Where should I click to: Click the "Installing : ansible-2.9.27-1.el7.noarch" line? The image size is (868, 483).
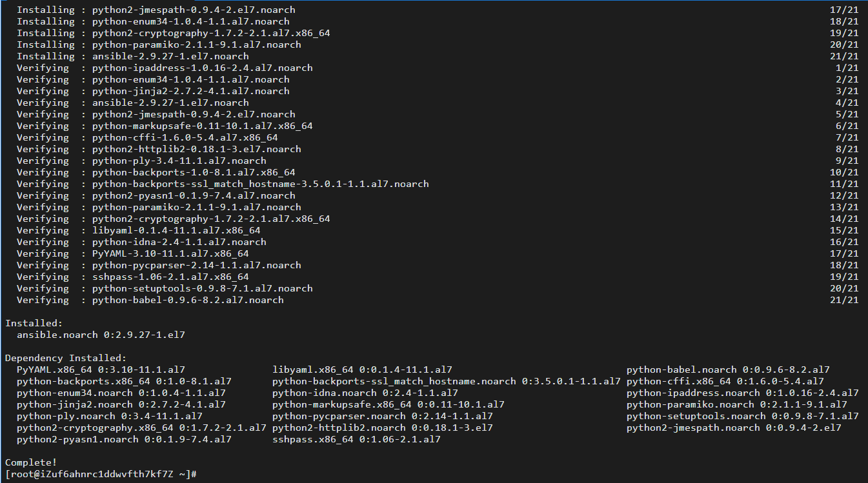132,56
